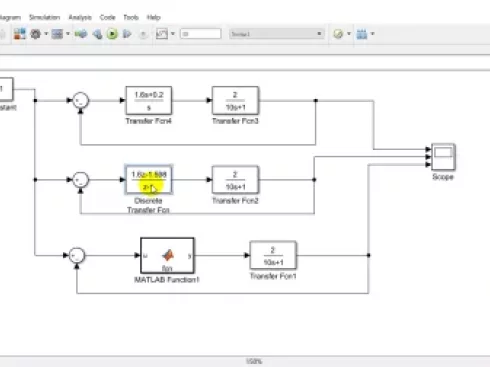Click the Step Back toolbar icon
The image size is (490, 367).
[97, 34]
